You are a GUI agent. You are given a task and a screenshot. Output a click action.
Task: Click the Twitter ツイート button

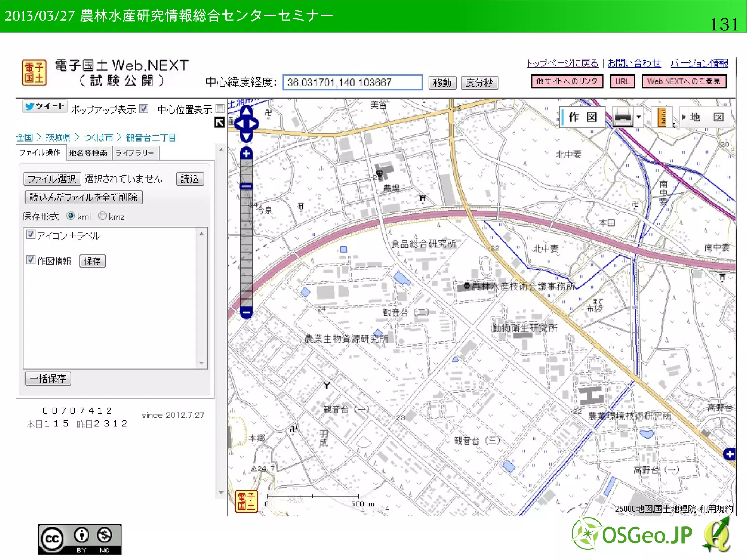44,106
